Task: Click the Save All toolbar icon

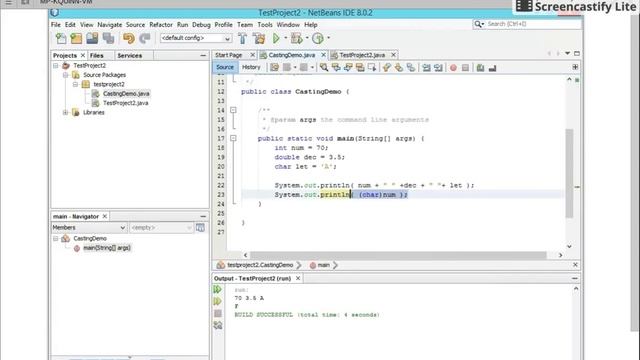Action: click(109, 38)
